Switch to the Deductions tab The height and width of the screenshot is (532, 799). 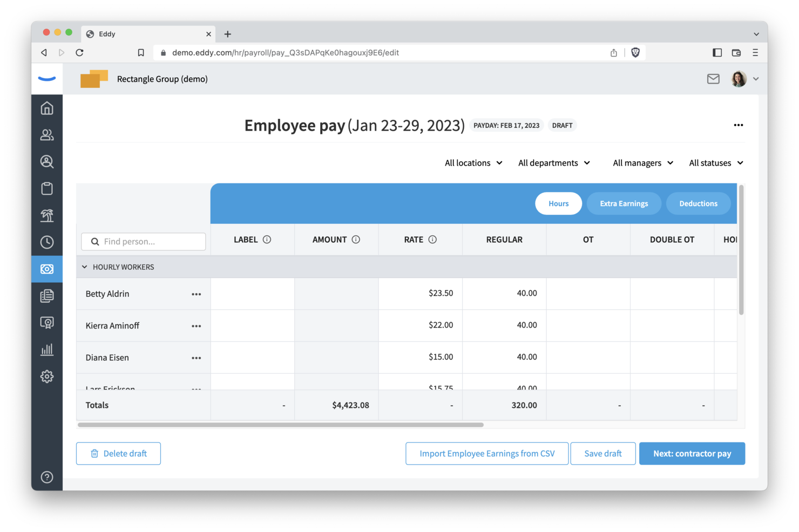point(698,203)
